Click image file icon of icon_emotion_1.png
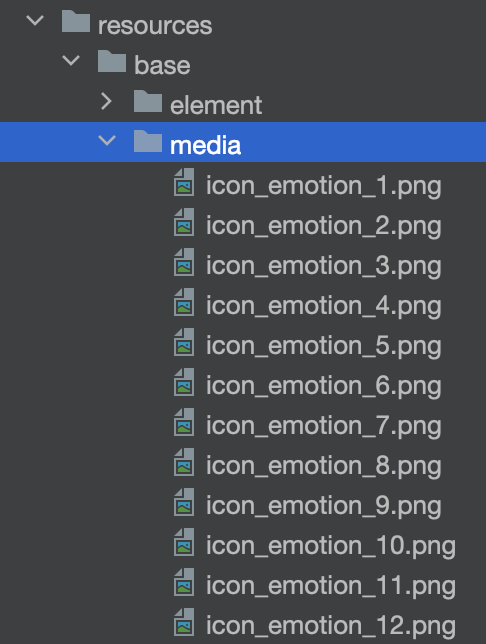This screenshot has width=486, height=644. tap(184, 182)
